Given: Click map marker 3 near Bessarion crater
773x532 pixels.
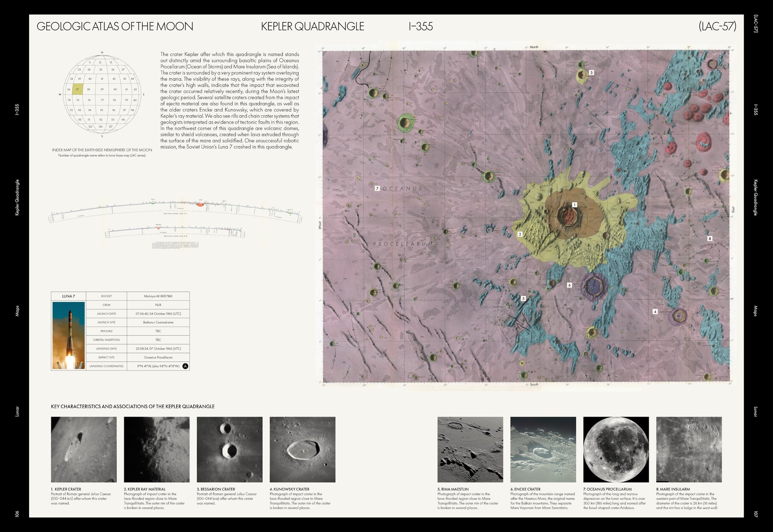Looking at the screenshot, I should 592,72.
